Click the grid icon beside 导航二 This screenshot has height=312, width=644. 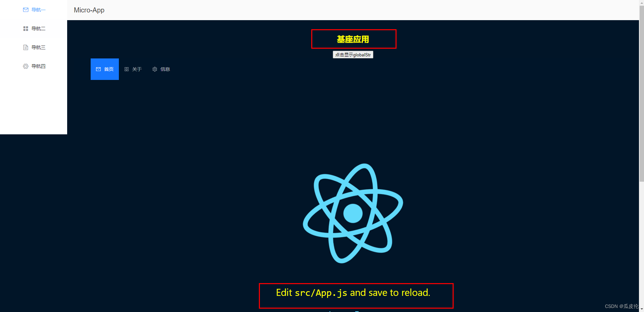point(26,29)
